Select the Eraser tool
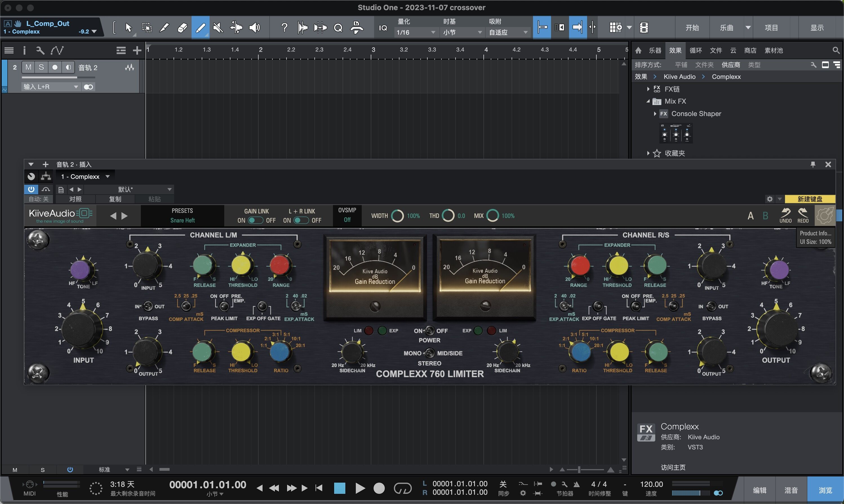The image size is (844, 504). [182, 28]
